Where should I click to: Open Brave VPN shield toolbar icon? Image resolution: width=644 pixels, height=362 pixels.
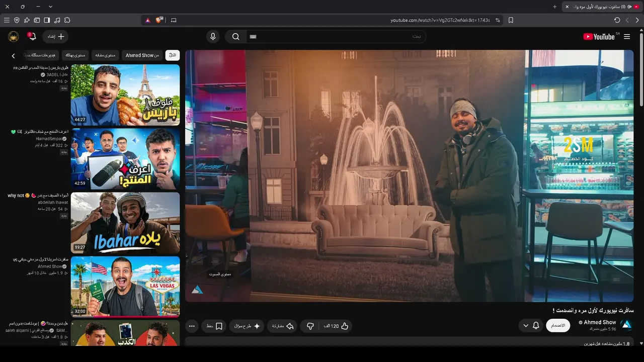[17, 20]
